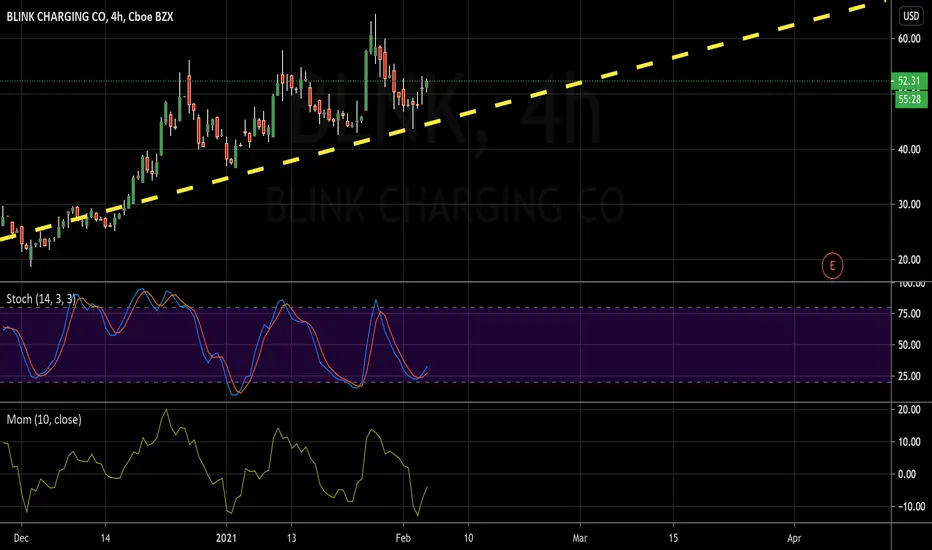Select the Mom (10, close) indicator label
The width and height of the screenshot is (932, 550).
[44, 420]
